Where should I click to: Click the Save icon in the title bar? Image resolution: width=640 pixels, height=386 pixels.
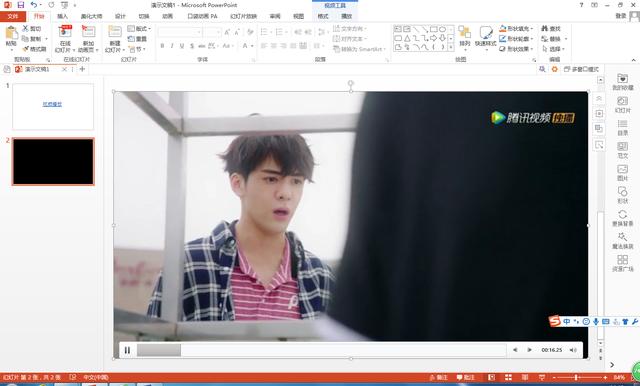[x=21, y=5]
